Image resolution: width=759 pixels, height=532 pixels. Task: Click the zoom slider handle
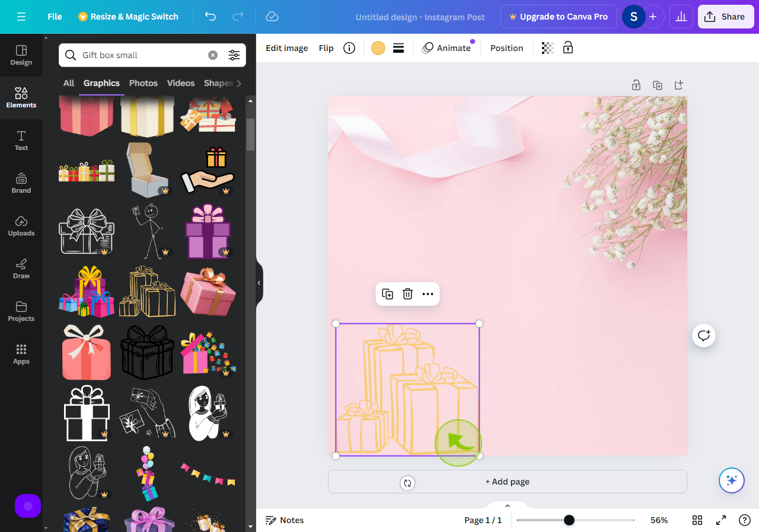569,520
